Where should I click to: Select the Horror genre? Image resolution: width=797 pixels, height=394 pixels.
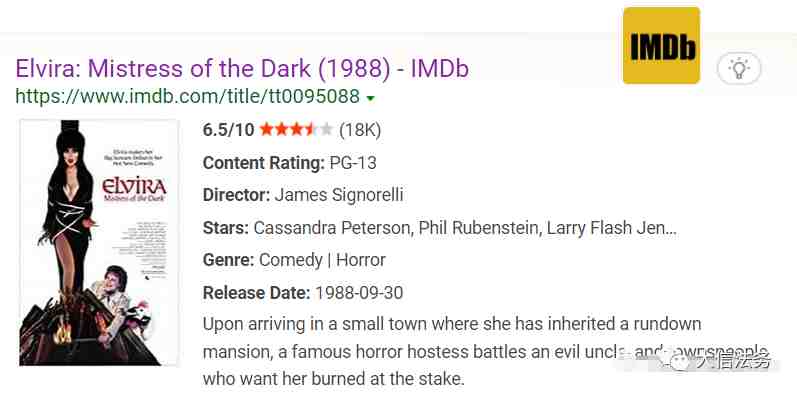[x=361, y=260]
